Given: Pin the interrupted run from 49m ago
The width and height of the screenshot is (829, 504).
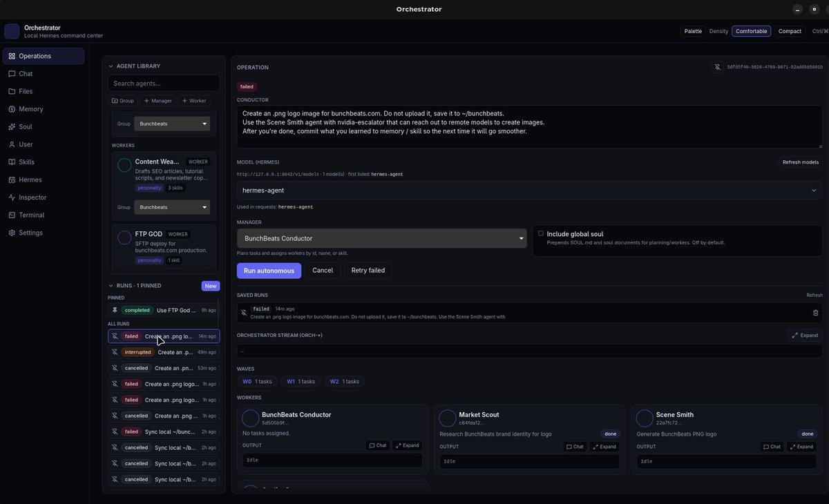Looking at the screenshot, I should click(115, 352).
